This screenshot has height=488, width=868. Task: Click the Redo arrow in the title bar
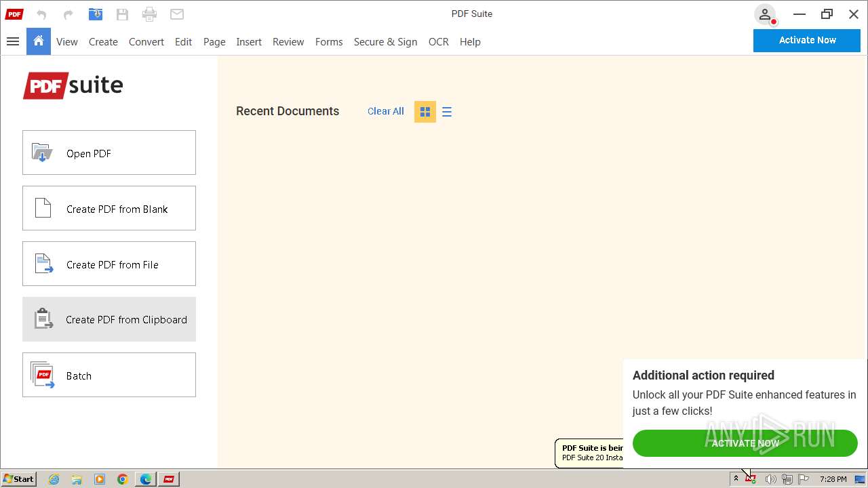68,14
